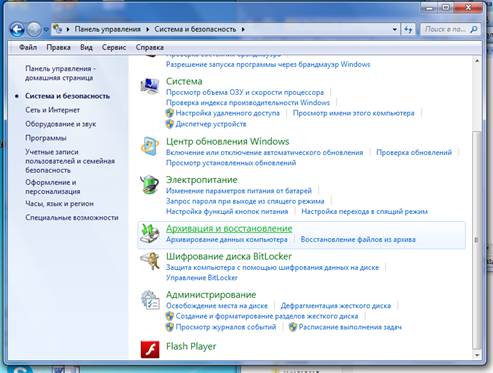Click the scrollbar down arrow
Viewport: 493px width, 373px height.
click(x=477, y=355)
